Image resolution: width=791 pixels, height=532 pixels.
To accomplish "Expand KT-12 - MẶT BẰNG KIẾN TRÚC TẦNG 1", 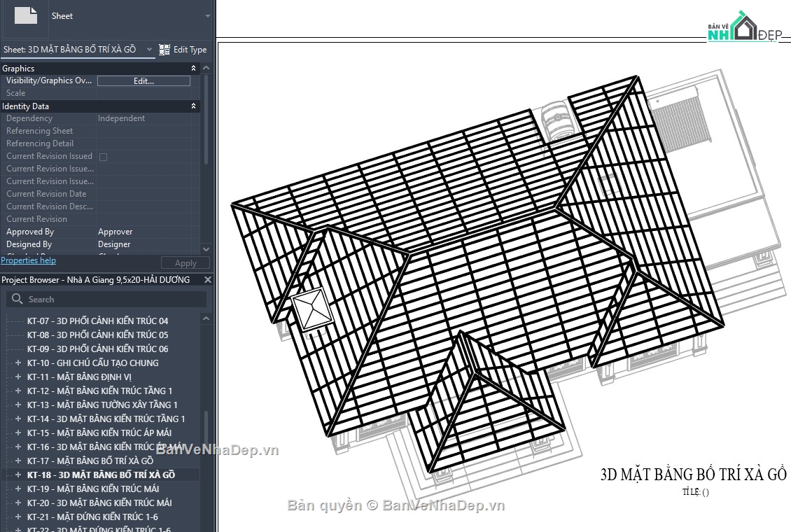I will pos(18,391).
